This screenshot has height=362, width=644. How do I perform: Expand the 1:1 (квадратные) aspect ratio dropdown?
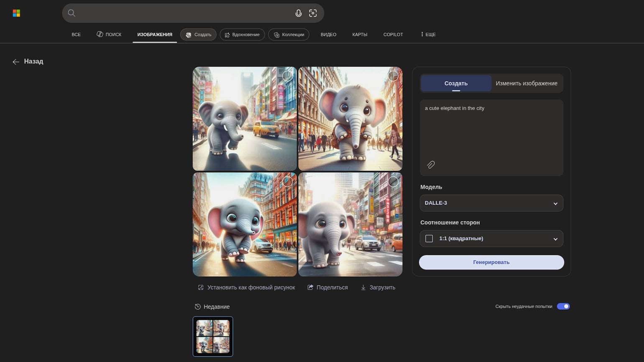491,239
